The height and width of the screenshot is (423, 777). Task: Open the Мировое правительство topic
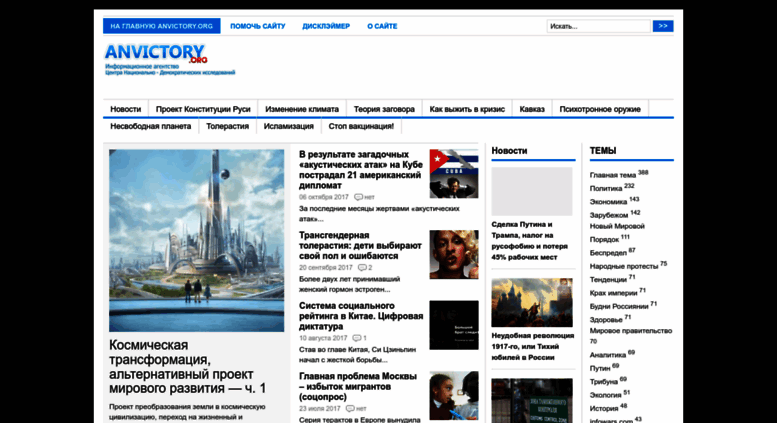coord(630,331)
